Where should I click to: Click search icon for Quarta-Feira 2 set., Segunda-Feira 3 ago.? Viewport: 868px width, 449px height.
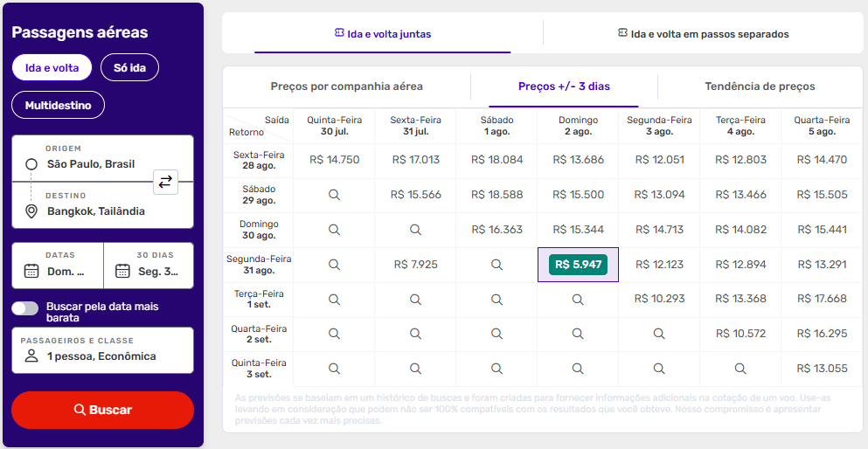click(x=659, y=334)
